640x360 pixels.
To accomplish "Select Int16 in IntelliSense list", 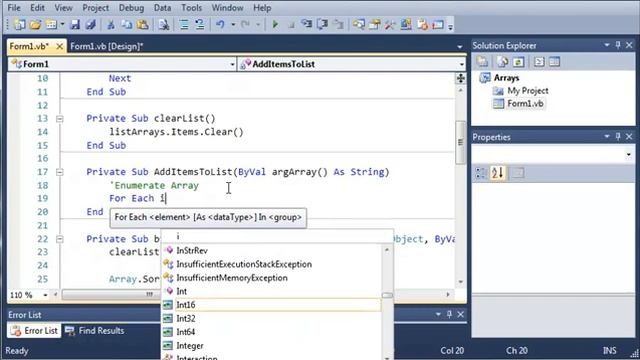I will tap(271, 305).
